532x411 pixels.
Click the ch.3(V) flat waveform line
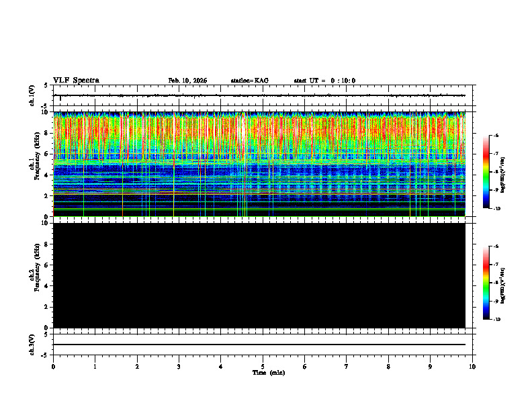(x=259, y=345)
